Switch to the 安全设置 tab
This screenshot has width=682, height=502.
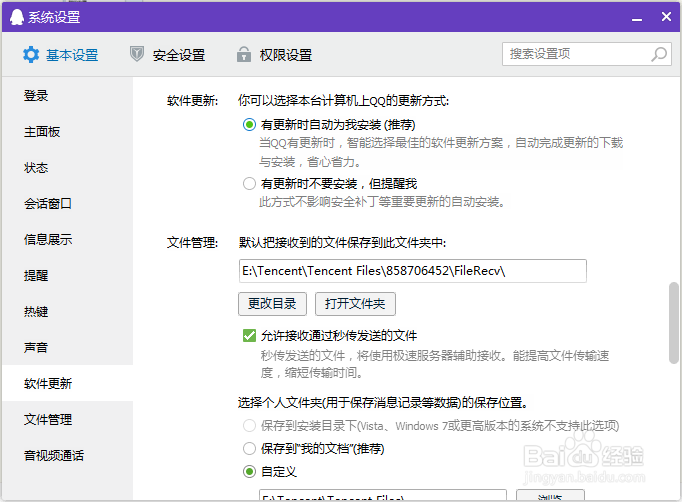click(x=167, y=55)
